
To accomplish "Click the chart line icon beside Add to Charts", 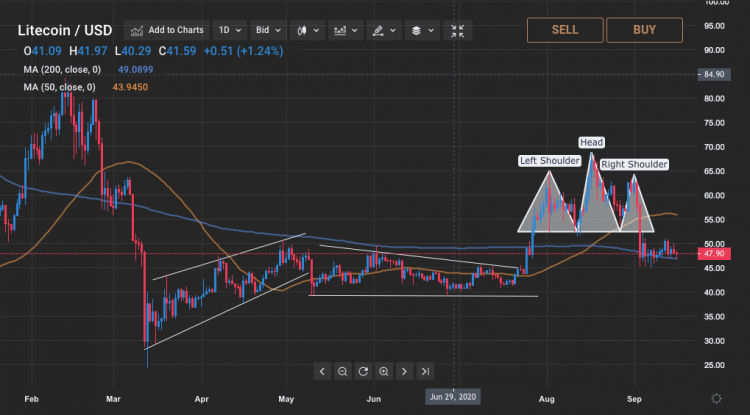I will (x=137, y=31).
